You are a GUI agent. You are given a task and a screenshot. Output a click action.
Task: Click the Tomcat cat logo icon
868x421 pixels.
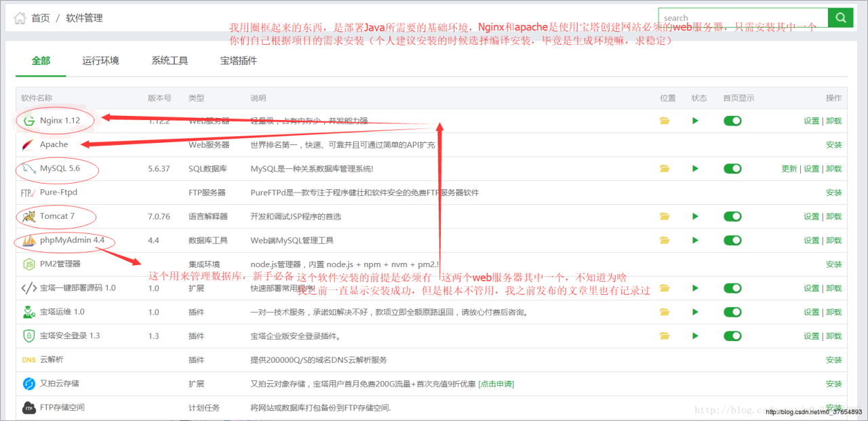[x=29, y=216]
